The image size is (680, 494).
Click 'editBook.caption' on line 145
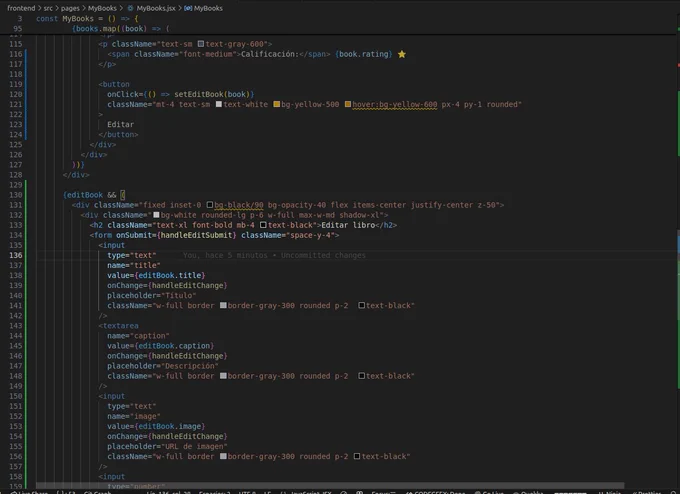coord(174,346)
